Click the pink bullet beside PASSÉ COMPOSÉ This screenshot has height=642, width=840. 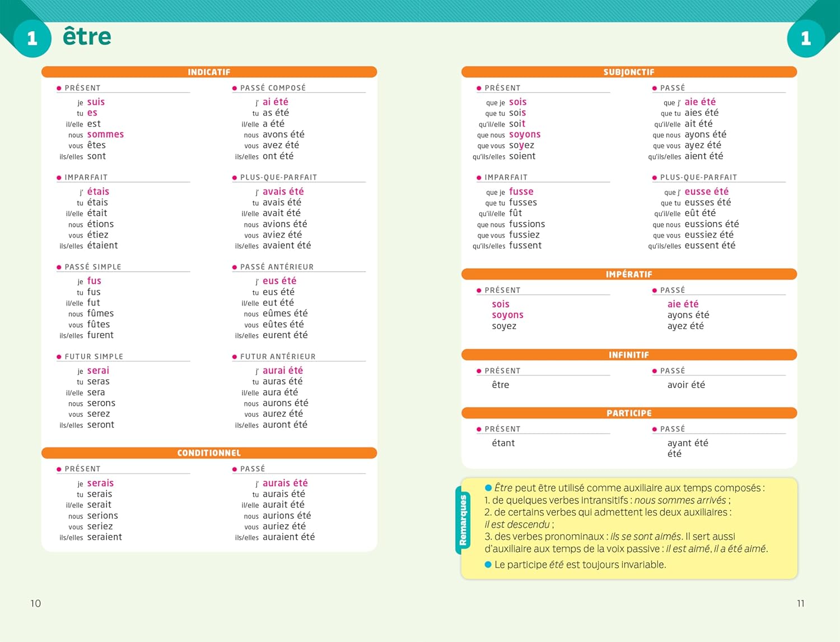click(x=235, y=88)
